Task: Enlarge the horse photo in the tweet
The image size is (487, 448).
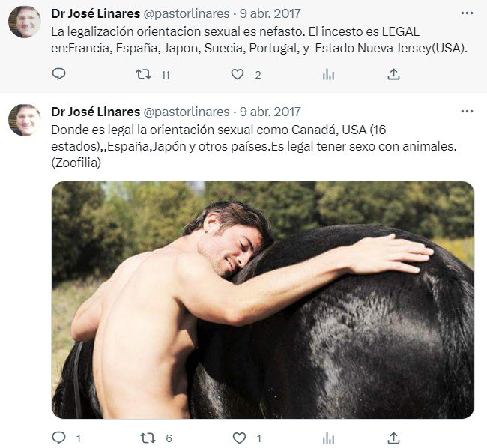Action: click(262, 300)
